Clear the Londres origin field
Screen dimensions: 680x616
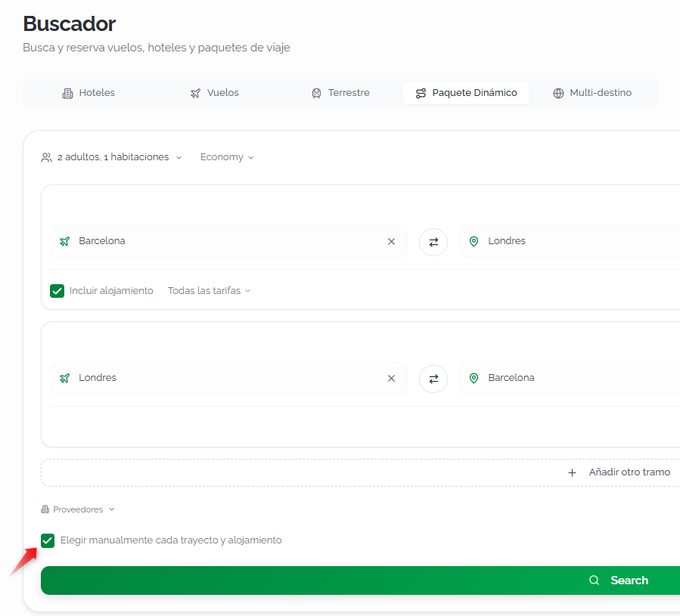click(x=391, y=379)
